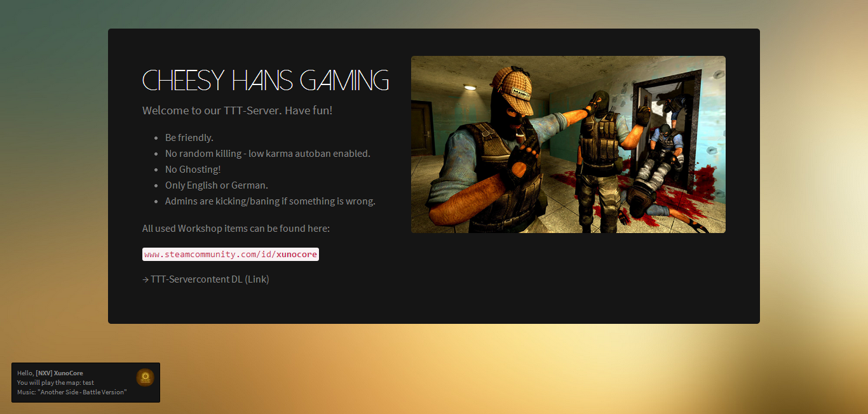Image resolution: width=868 pixels, height=414 pixels.
Task: Click the Steam avatar icon in greeting box
Action: tap(146, 377)
